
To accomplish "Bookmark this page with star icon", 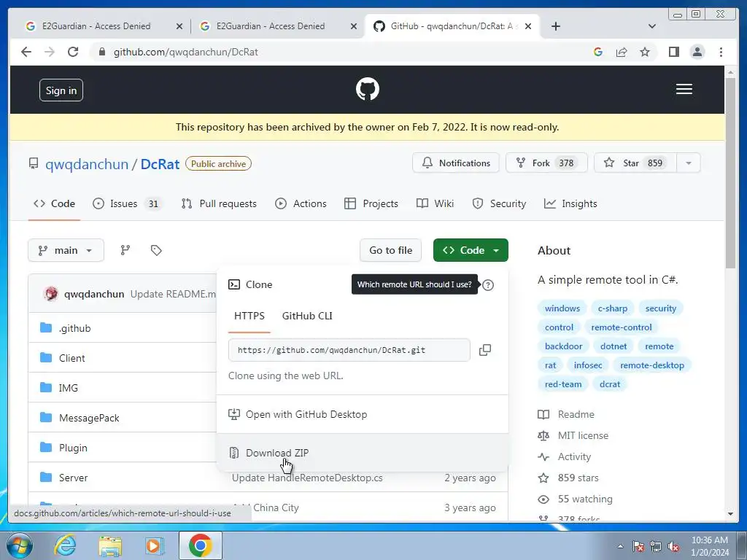I will click(x=645, y=52).
